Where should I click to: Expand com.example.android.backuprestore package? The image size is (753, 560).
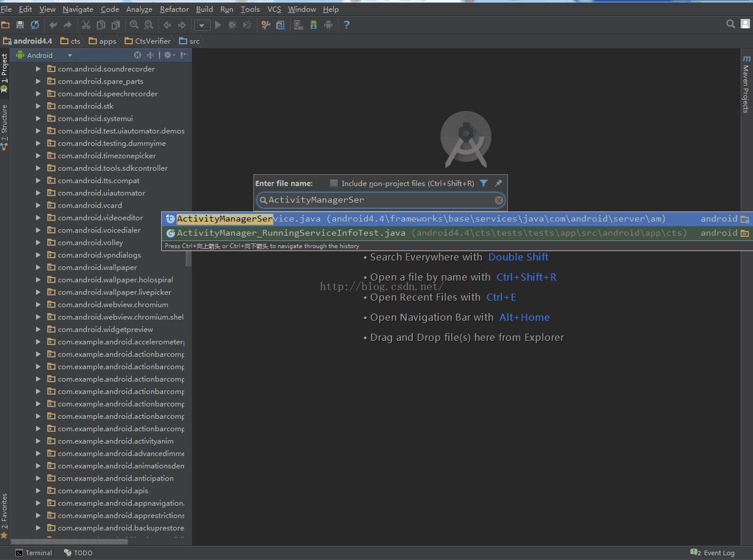(38, 528)
